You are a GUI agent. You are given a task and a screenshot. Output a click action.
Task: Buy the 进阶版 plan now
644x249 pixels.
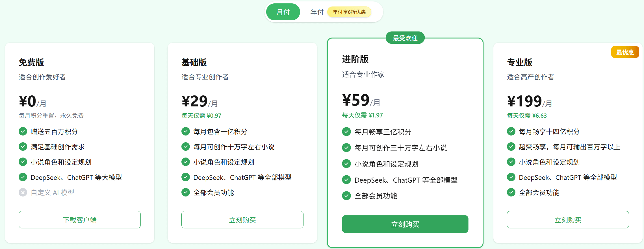405,224
